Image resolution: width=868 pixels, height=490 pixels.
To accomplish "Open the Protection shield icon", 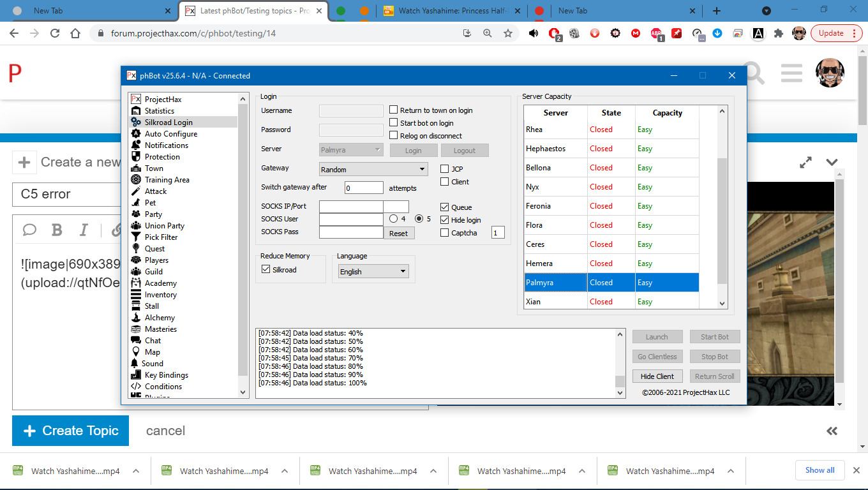I will pyautogui.click(x=135, y=157).
